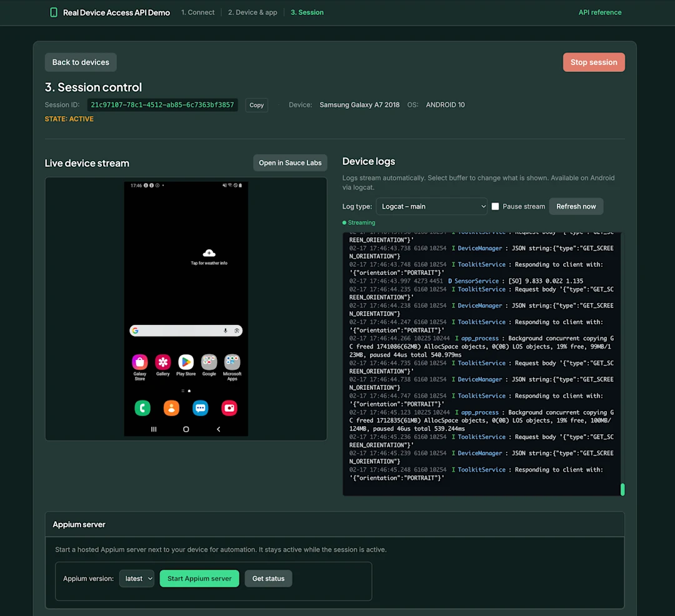Click the session ID value field

(x=162, y=105)
